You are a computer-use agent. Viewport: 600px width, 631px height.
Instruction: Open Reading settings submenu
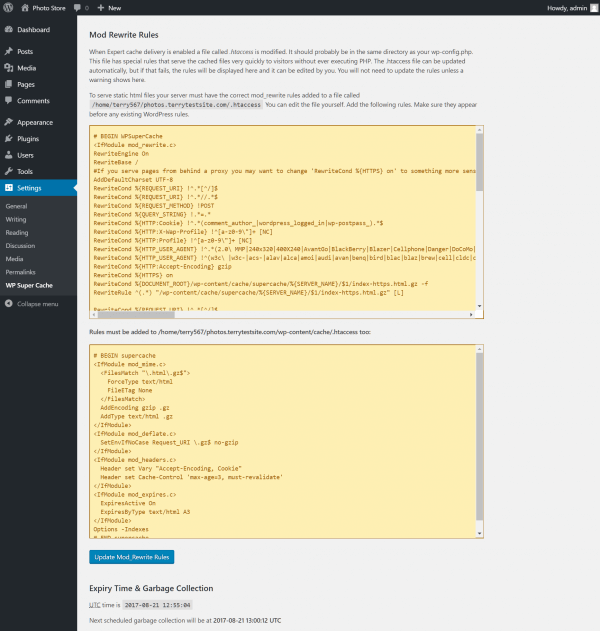click(x=17, y=233)
